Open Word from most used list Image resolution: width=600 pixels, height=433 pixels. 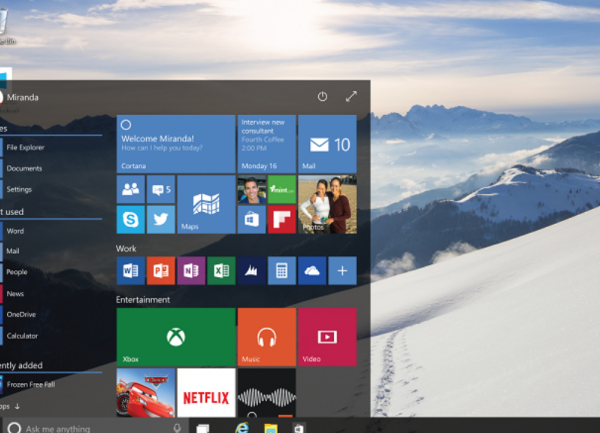(14, 231)
